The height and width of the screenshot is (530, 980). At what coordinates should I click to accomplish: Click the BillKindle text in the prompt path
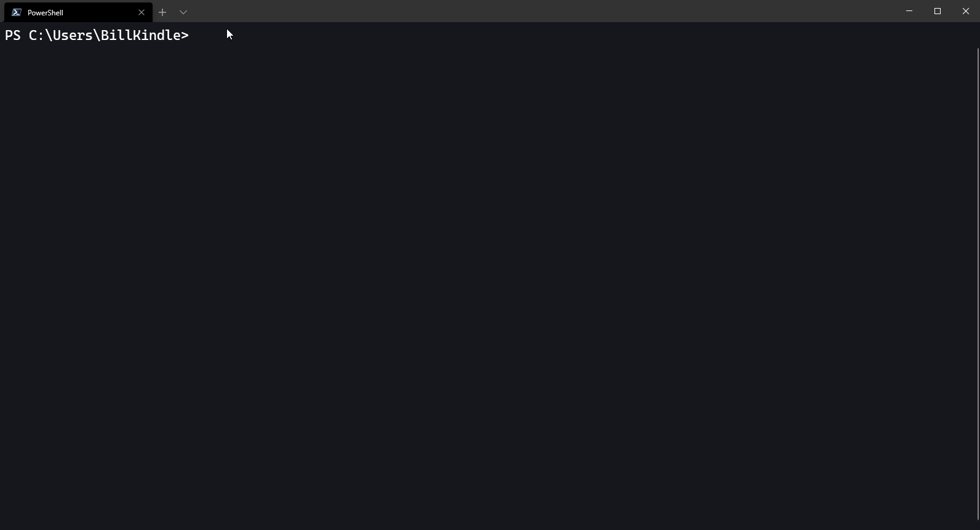point(141,36)
